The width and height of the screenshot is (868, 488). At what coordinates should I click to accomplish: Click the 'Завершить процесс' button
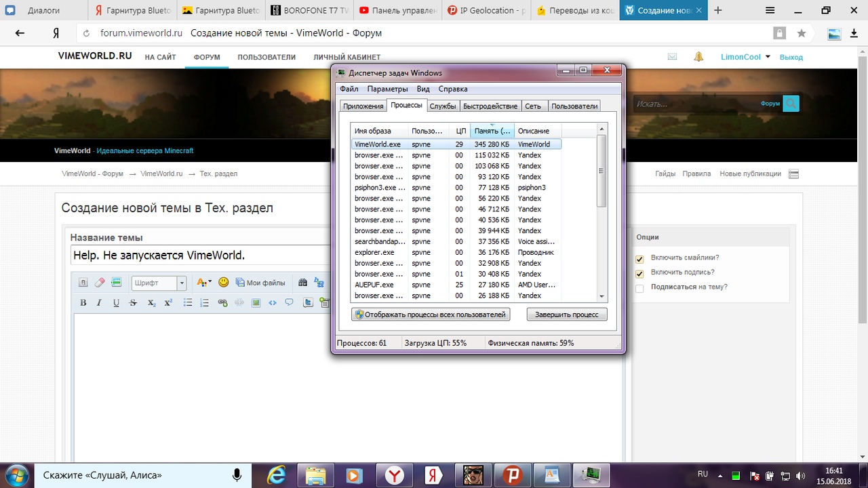coord(566,314)
